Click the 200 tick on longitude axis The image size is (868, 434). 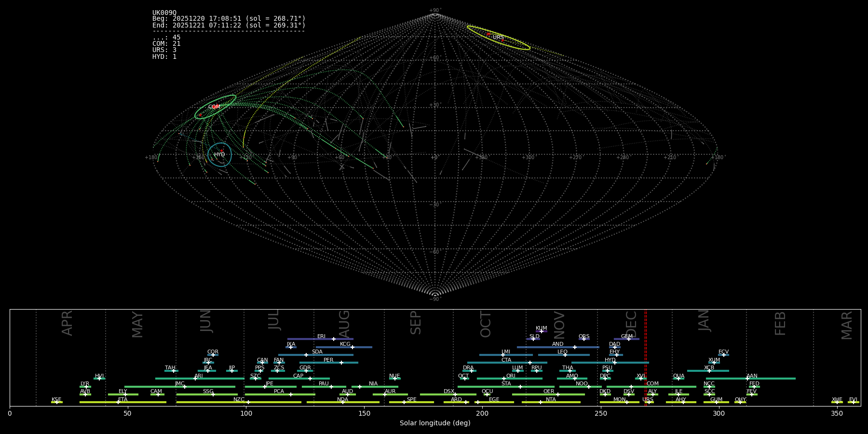click(x=482, y=413)
